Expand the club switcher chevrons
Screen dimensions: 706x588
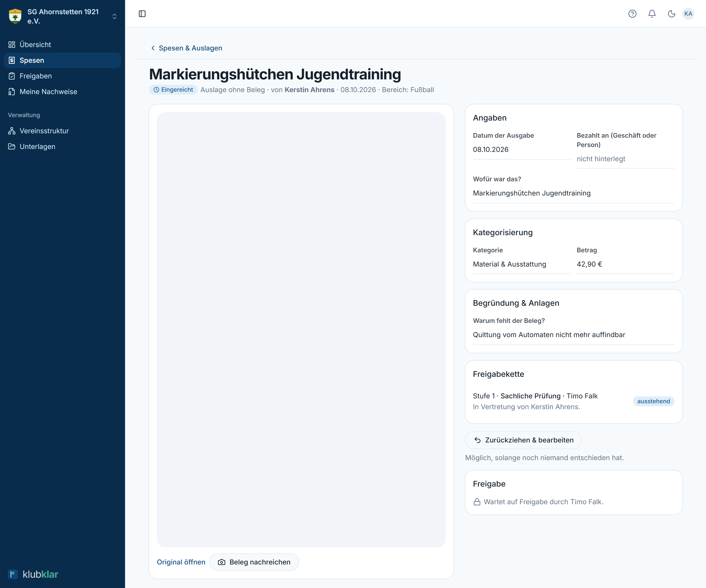pyautogui.click(x=114, y=16)
